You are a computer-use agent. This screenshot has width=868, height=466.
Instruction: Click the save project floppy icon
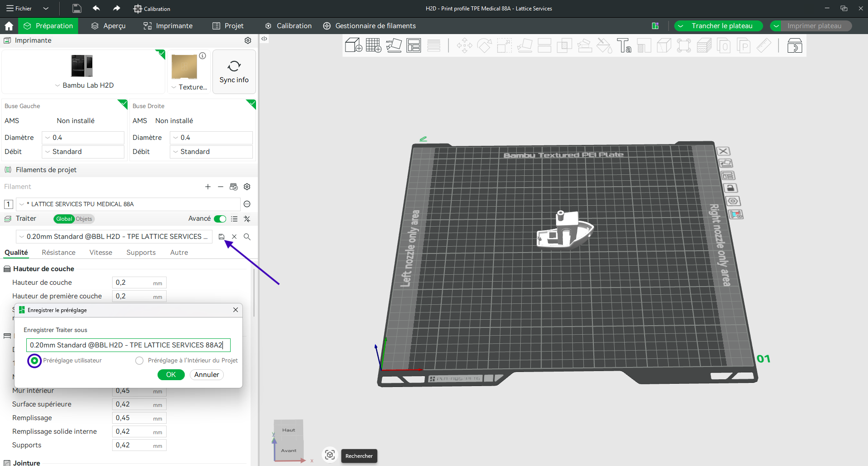tap(77, 8)
